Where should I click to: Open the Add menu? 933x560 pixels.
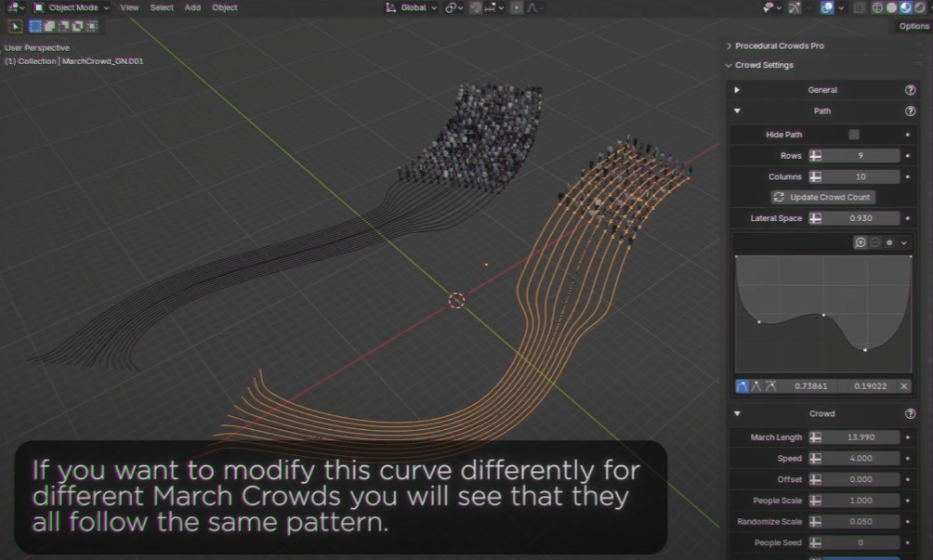[x=192, y=7]
